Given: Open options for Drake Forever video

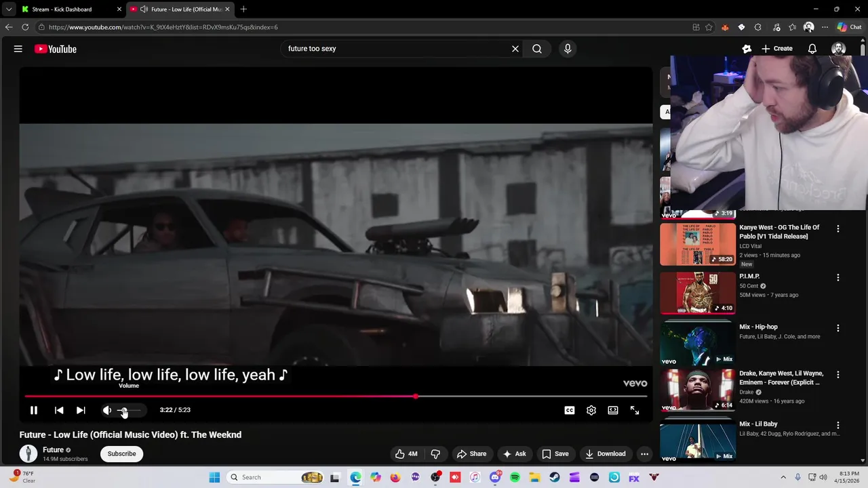Looking at the screenshot, I should [x=838, y=375].
